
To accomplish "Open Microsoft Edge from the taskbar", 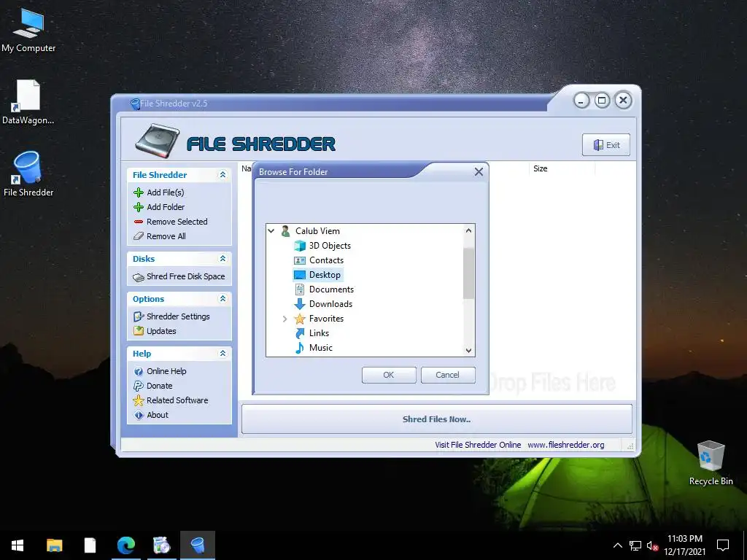I will pyautogui.click(x=126, y=545).
